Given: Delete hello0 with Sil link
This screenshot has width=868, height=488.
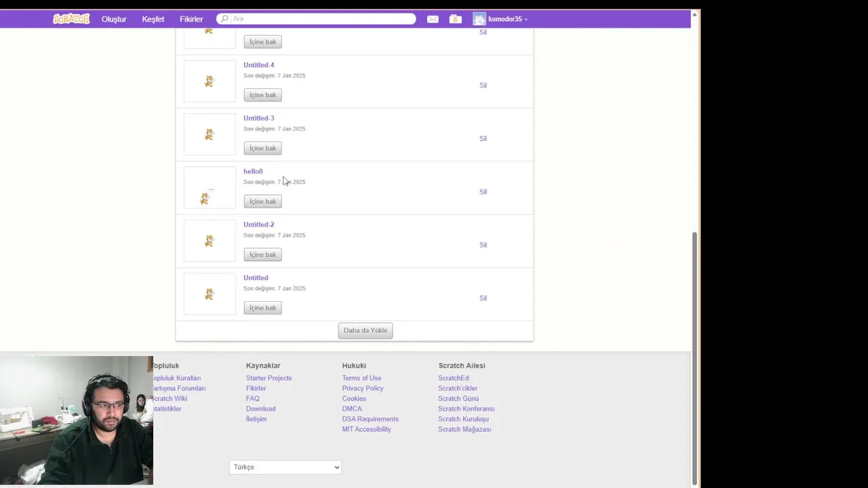Looking at the screenshot, I should (x=483, y=192).
